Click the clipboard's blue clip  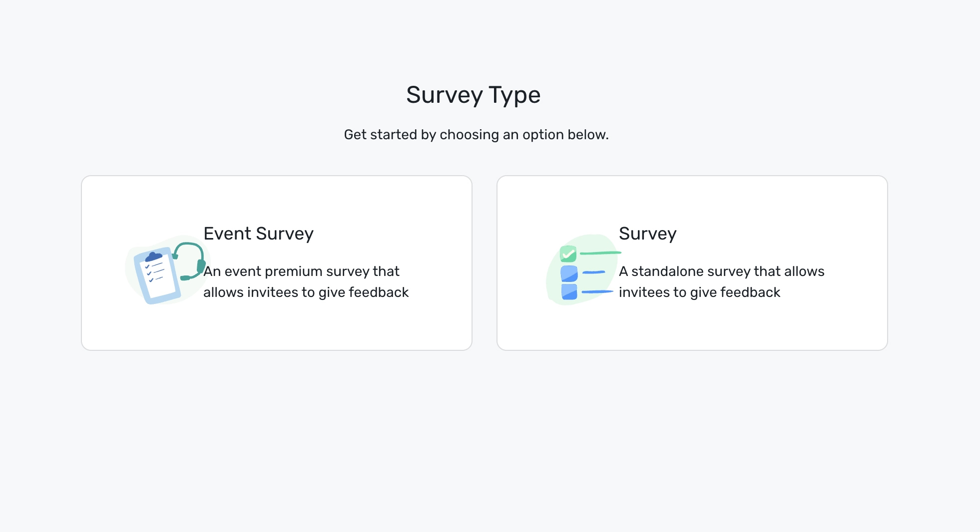click(x=153, y=257)
